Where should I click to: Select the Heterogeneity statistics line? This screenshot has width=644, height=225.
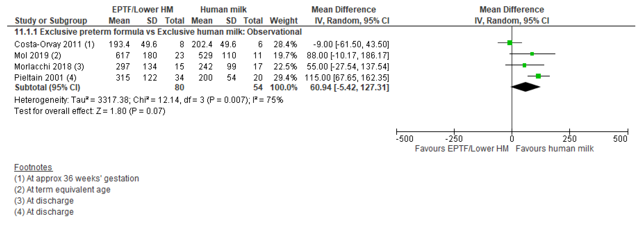pos(148,100)
